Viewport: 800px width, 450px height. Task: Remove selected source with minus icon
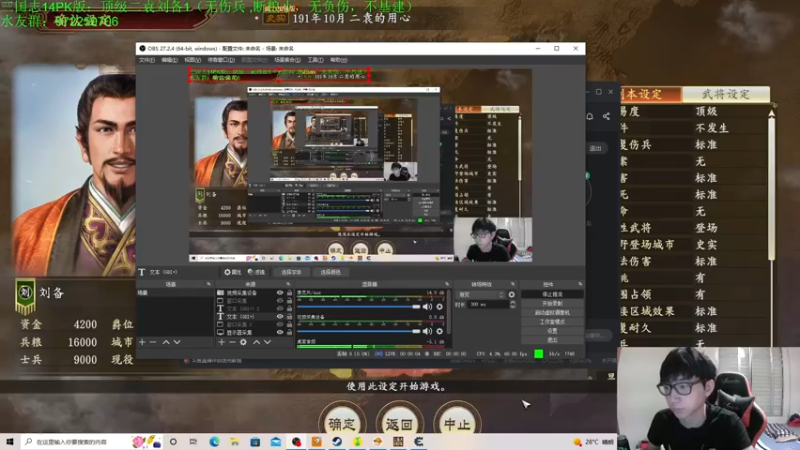(x=232, y=342)
